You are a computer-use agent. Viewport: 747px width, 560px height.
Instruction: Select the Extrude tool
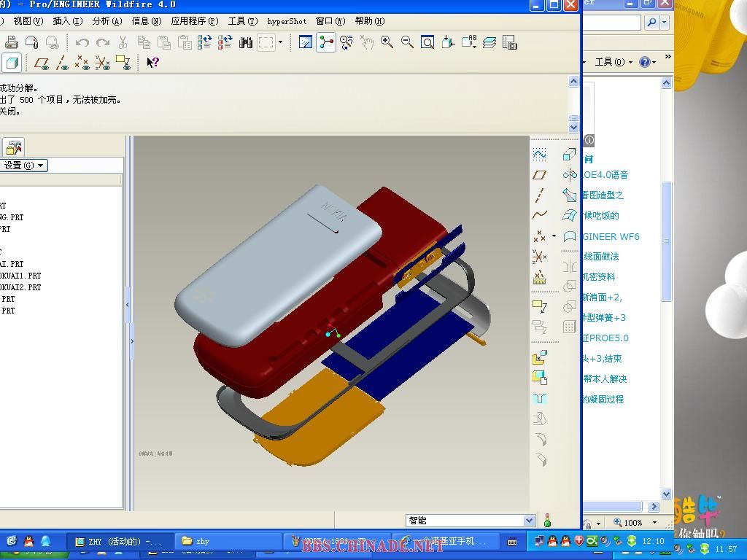[x=569, y=155]
